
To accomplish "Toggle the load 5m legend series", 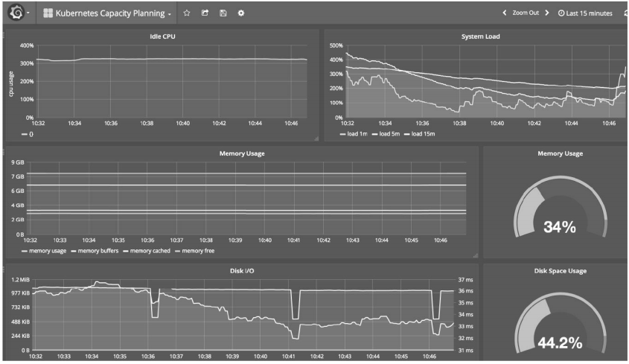I will (x=386, y=134).
